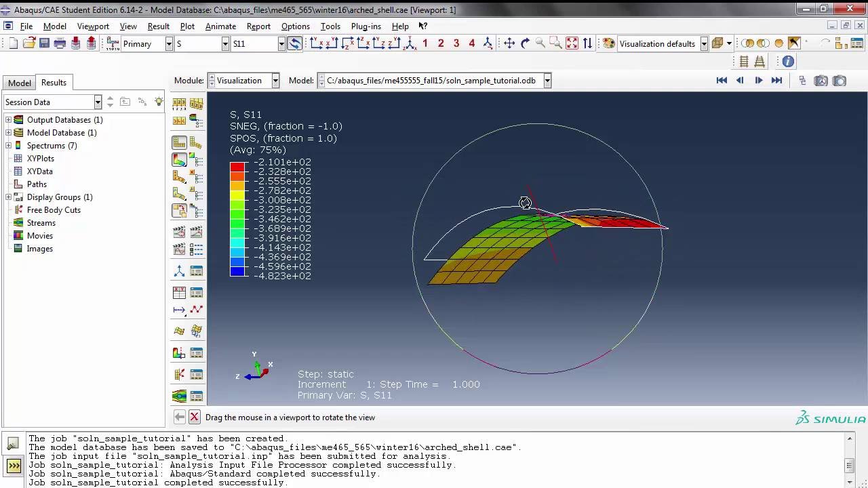Open the Viewport menu

[93, 26]
